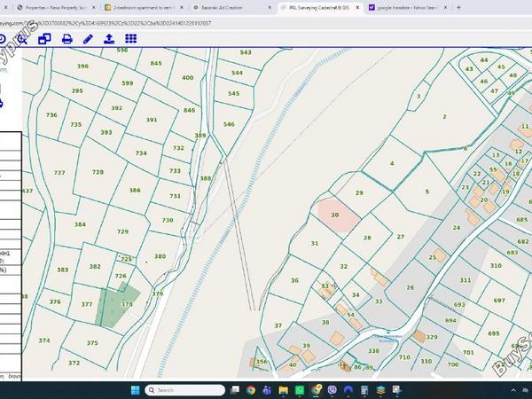Show hidden system tray icons
The image size is (532, 399).
pos(513,390)
